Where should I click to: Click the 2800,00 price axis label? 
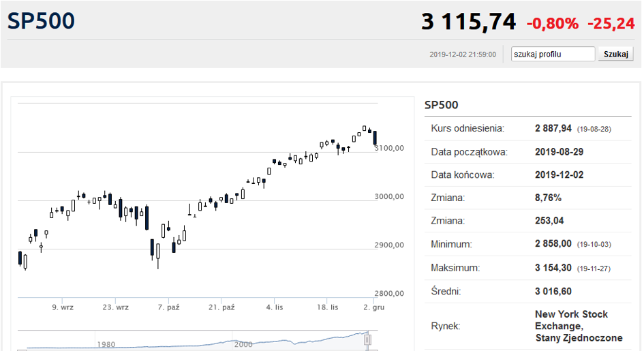tap(390, 294)
